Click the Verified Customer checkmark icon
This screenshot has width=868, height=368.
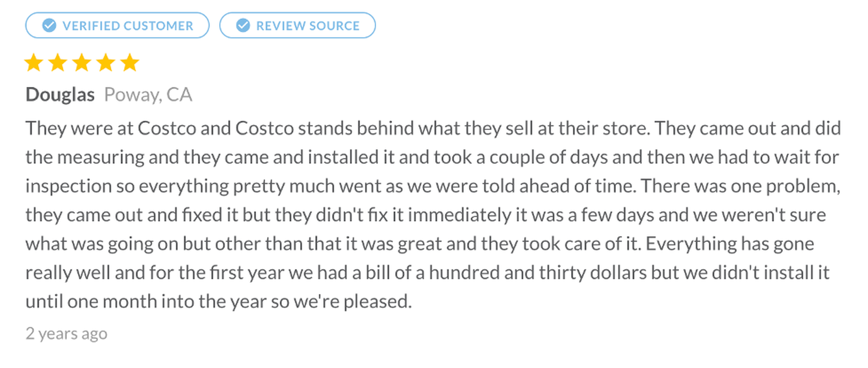coord(49,25)
